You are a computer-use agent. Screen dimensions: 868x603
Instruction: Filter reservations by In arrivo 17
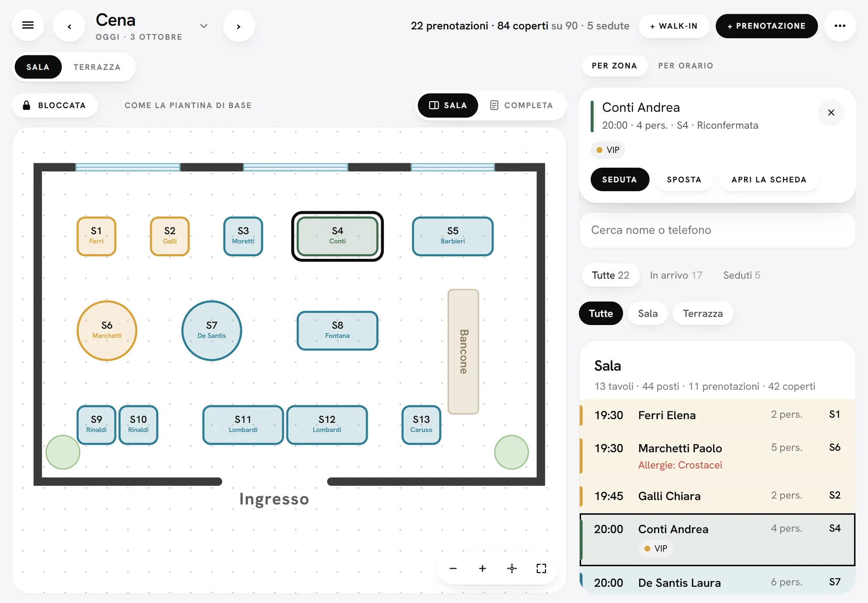676,275
